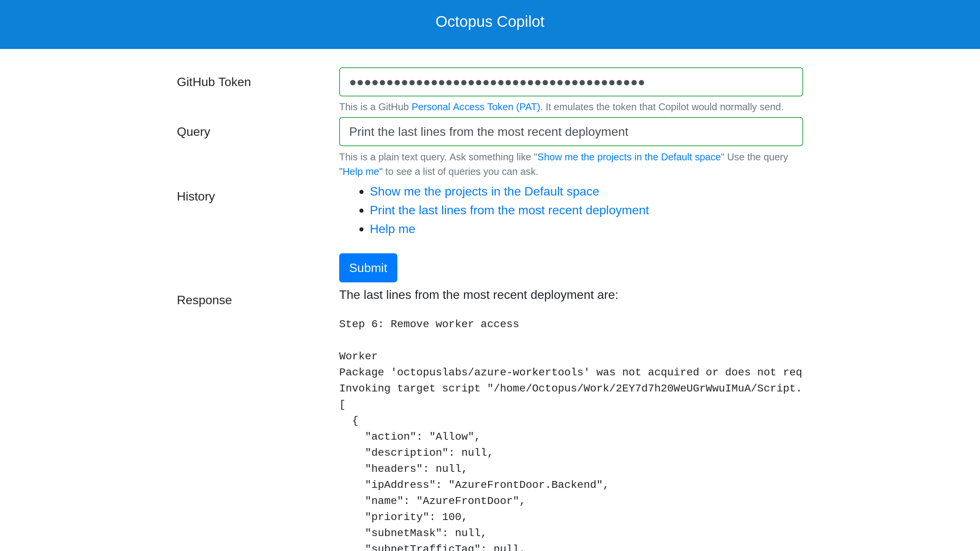Click the "description": null line
Viewport: 980px width, 551px height.
(x=429, y=453)
